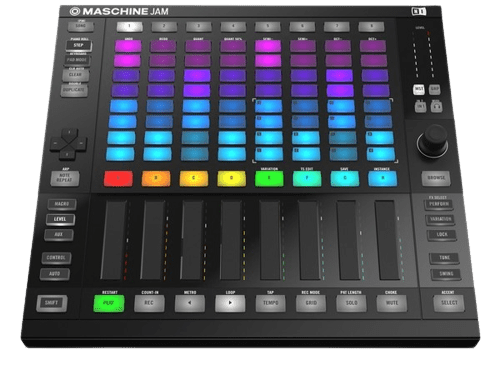The height and width of the screenshot is (370, 500).
Task: Toggle the NOTE REPEAT button
Action: point(65,178)
